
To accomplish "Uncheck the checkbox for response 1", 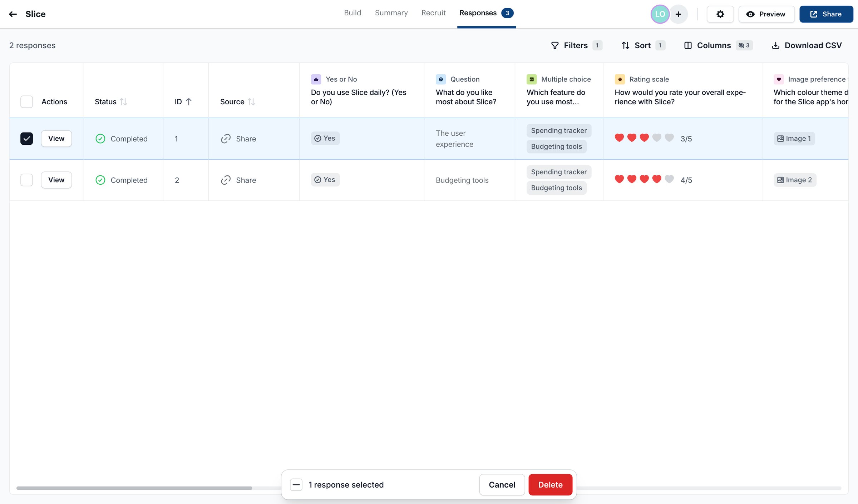I will pyautogui.click(x=26, y=139).
